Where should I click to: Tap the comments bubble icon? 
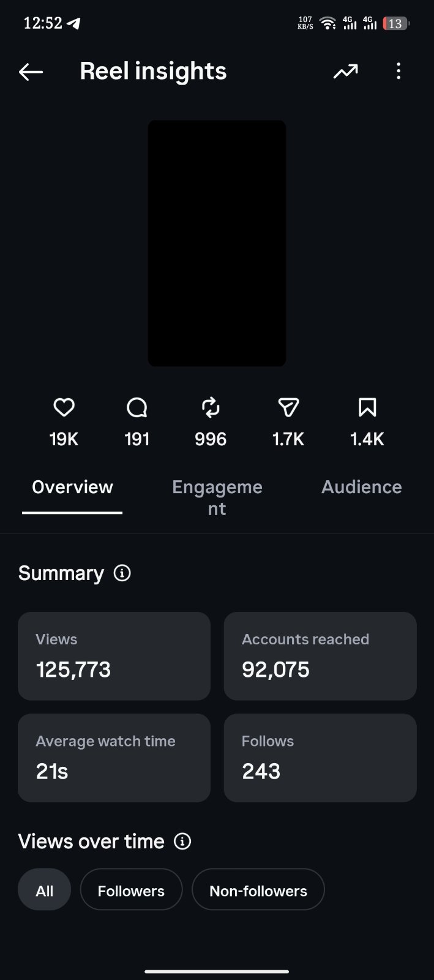tap(137, 407)
